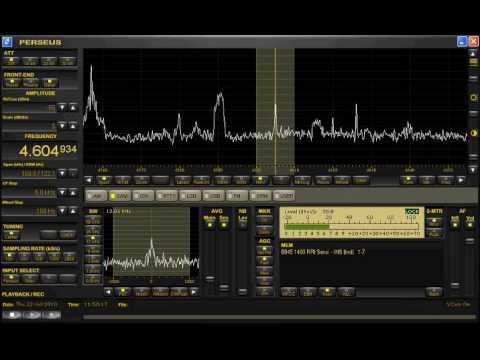Adjust the AF Vol slider handle

470,241
